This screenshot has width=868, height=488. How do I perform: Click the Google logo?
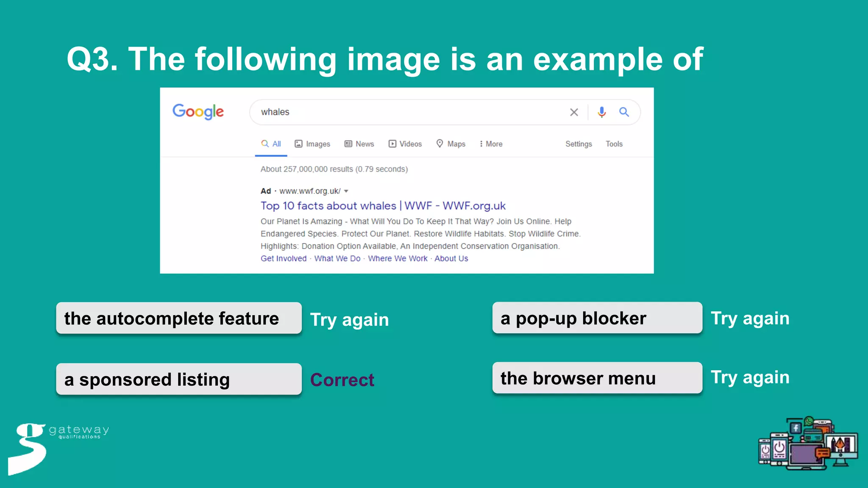(x=198, y=112)
